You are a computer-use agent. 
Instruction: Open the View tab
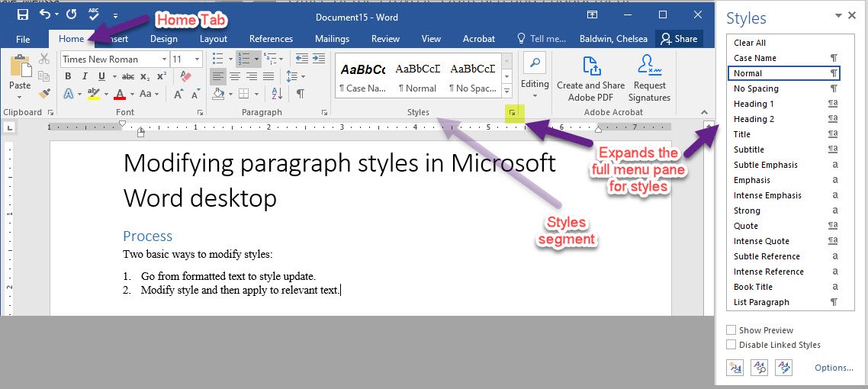point(431,39)
